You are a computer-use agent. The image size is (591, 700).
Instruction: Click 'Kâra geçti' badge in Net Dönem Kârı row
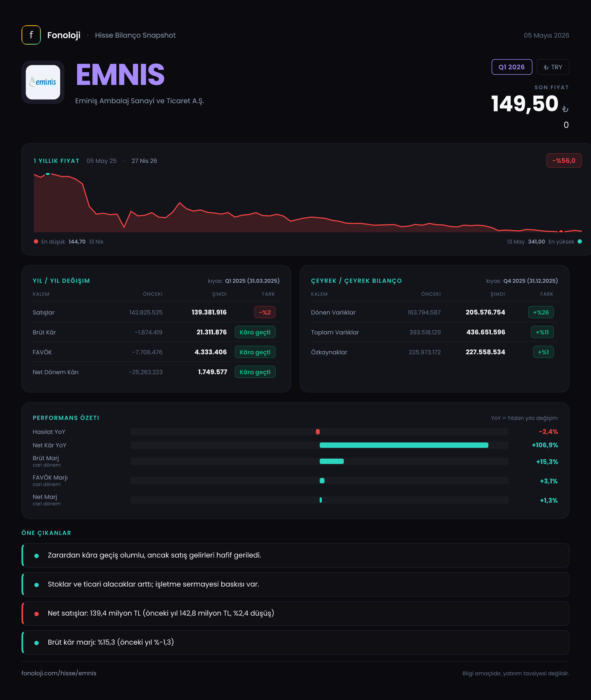[255, 372]
